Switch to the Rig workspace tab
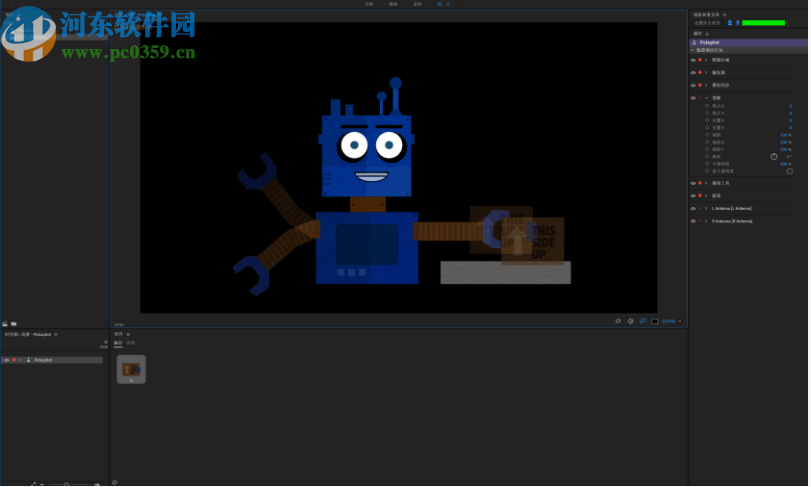Viewport: 811px width, 487px height. 393,4
